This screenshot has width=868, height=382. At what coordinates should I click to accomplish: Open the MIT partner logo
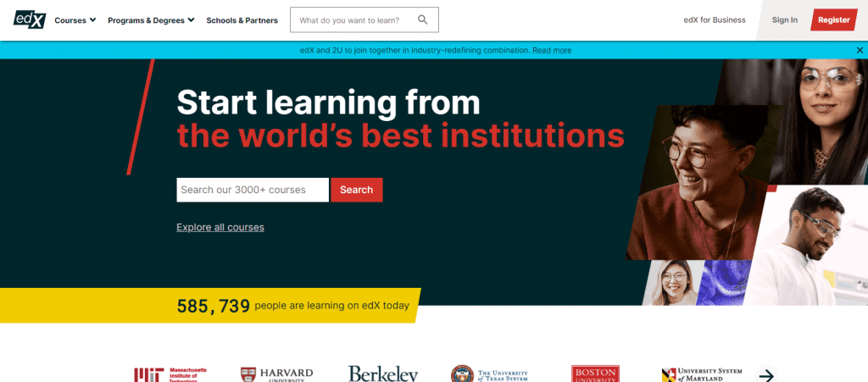170,374
